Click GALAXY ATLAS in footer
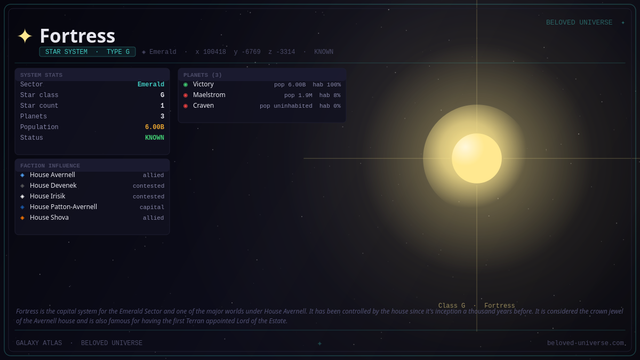The width and height of the screenshot is (640, 360). [39, 343]
